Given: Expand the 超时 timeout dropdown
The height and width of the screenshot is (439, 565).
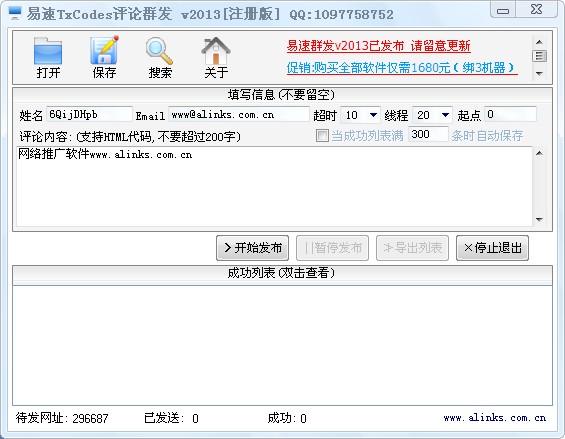Looking at the screenshot, I should pos(373,115).
